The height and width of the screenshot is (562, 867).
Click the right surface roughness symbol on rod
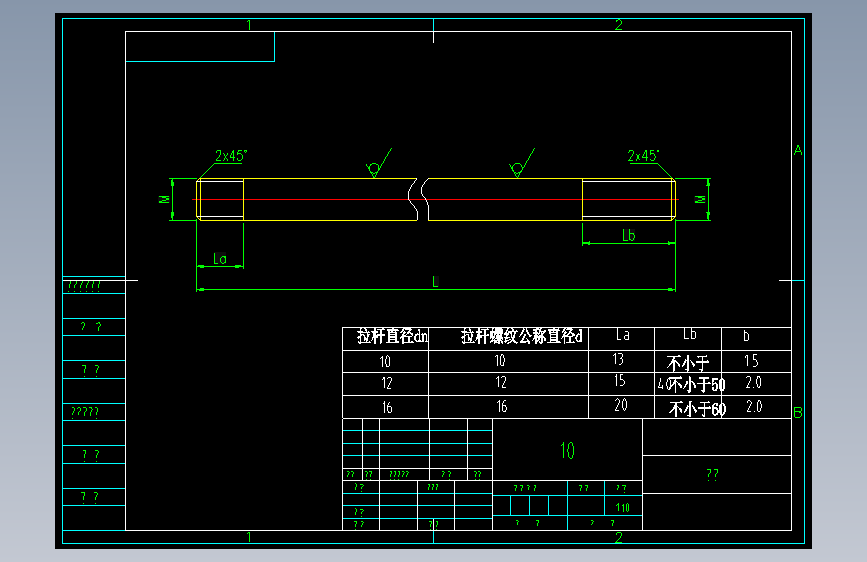coord(521,163)
